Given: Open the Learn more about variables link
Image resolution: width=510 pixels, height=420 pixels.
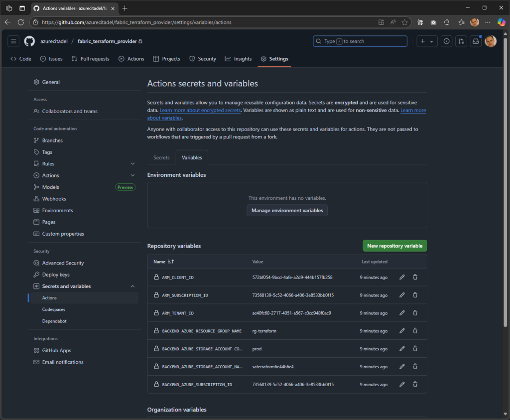Looking at the screenshot, I should coord(413,110).
